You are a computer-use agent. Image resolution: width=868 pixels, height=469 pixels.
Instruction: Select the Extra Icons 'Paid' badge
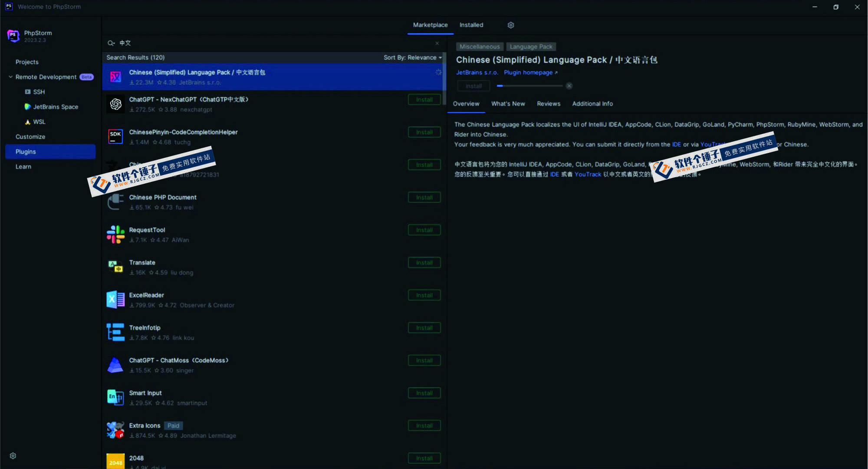pos(173,426)
